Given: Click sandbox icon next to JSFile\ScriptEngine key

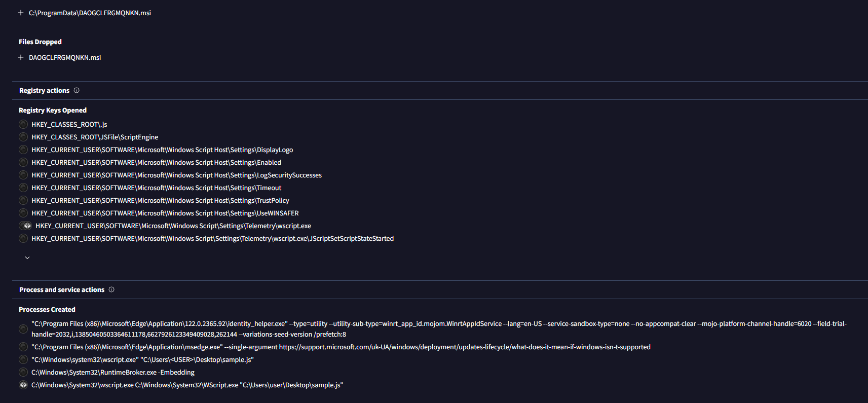Looking at the screenshot, I should [23, 137].
